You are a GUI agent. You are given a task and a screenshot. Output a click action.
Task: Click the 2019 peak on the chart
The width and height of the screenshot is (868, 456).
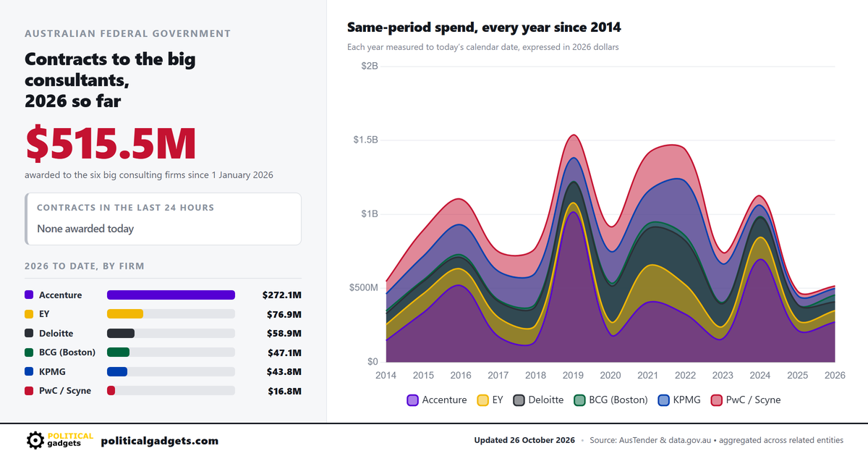(573, 135)
